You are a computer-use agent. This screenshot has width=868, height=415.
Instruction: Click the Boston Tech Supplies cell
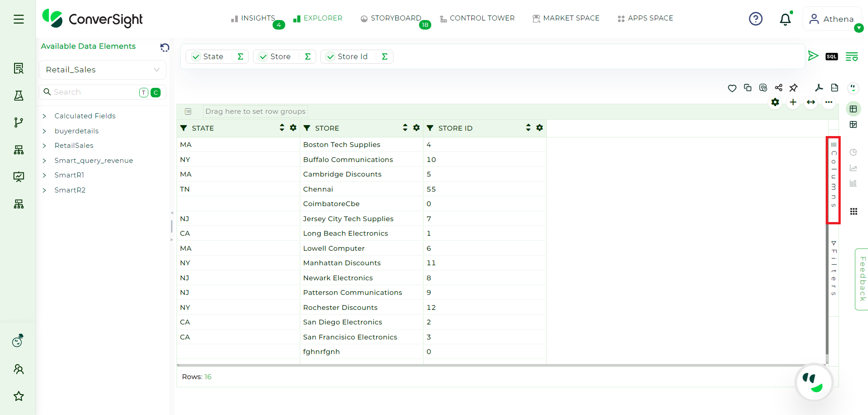coord(362,145)
